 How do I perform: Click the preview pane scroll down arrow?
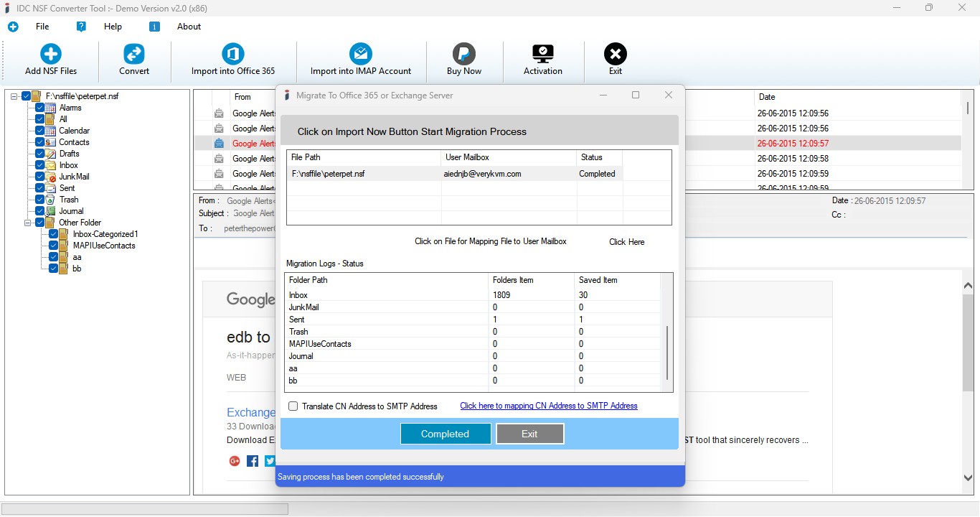pos(968,478)
